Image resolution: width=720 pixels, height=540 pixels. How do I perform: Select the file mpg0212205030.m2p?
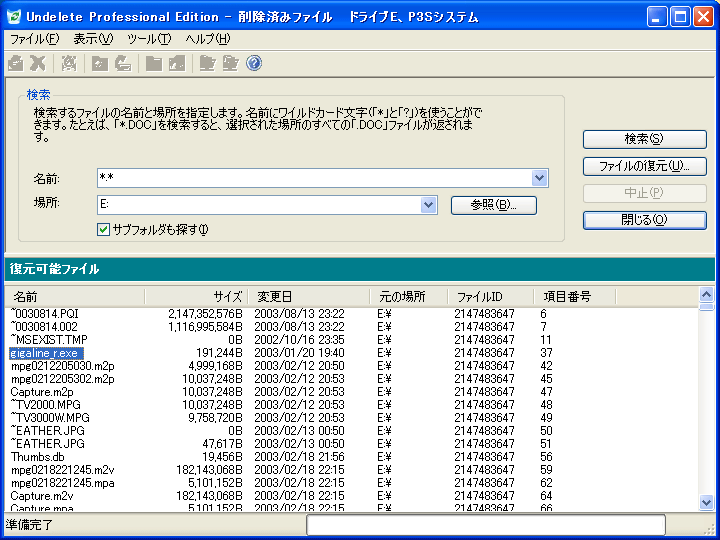point(62,366)
